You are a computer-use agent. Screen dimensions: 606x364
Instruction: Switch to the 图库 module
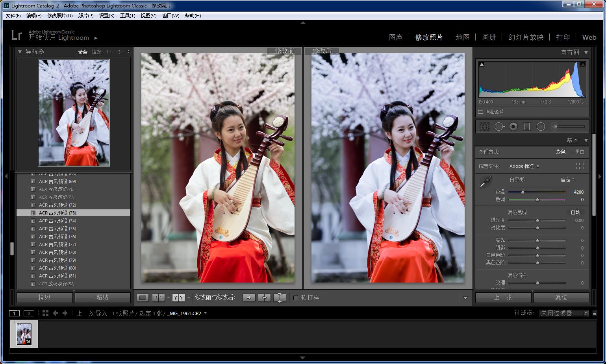coord(396,37)
